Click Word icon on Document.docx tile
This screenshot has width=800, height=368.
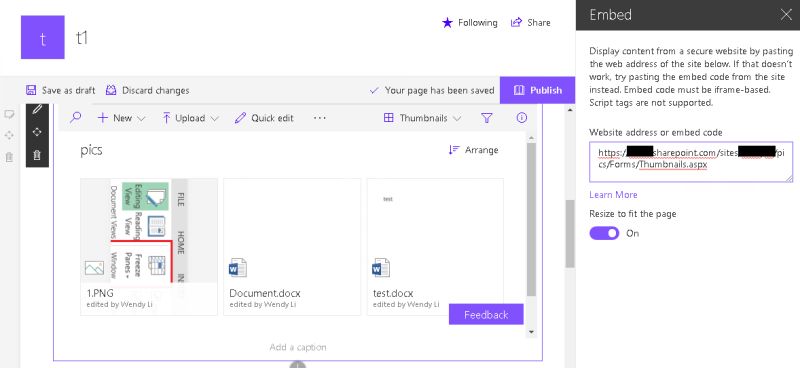coord(238,268)
